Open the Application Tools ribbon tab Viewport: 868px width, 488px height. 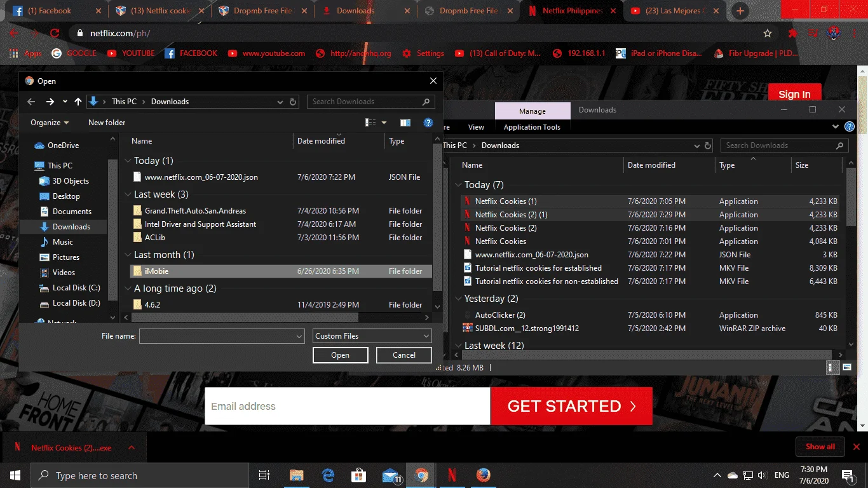[x=532, y=127]
